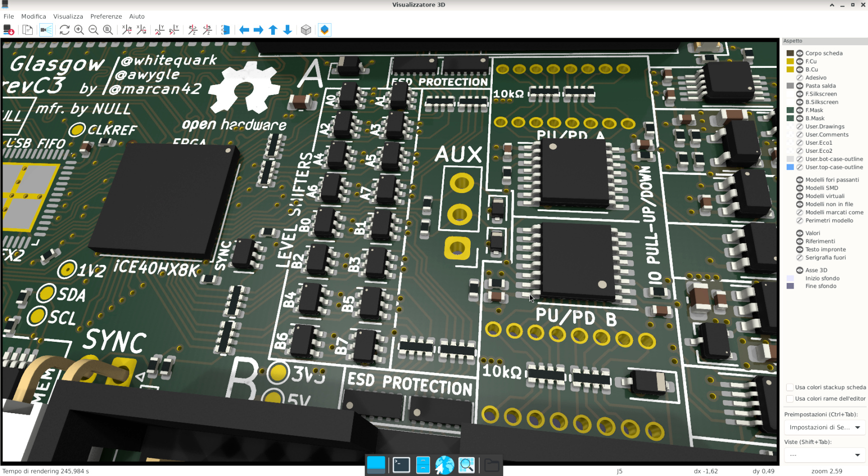Toggle orthographic projection cube icon
Screen dimensions: 868x476
click(306, 30)
